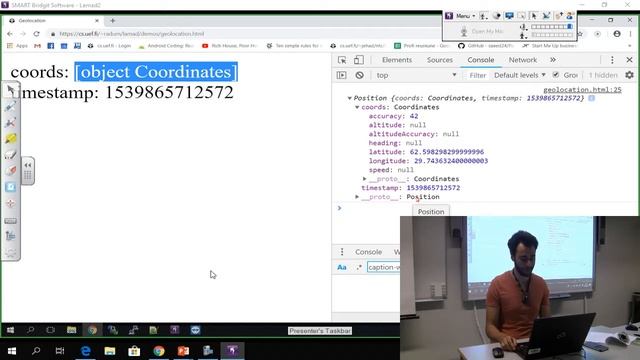Open the Apps bookmark shortcut
The image size is (640, 360).
pyautogui.click(x=18, y=46)
